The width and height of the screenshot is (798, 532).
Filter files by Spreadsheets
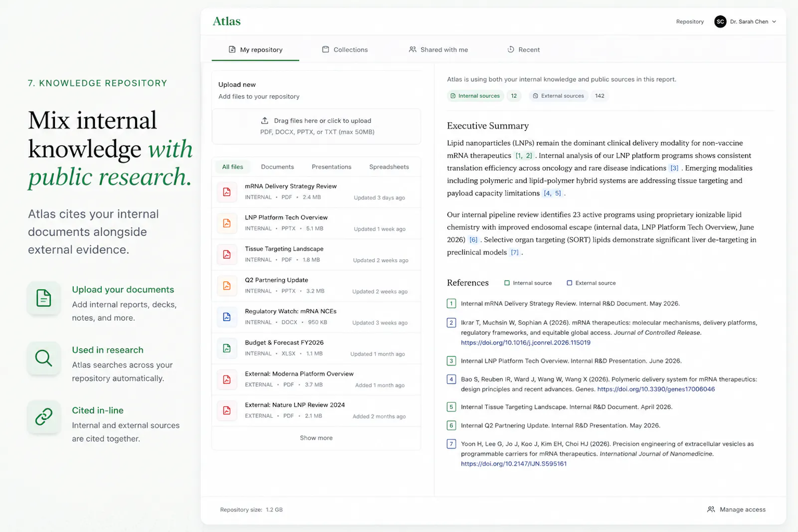(x=389, y=167)
